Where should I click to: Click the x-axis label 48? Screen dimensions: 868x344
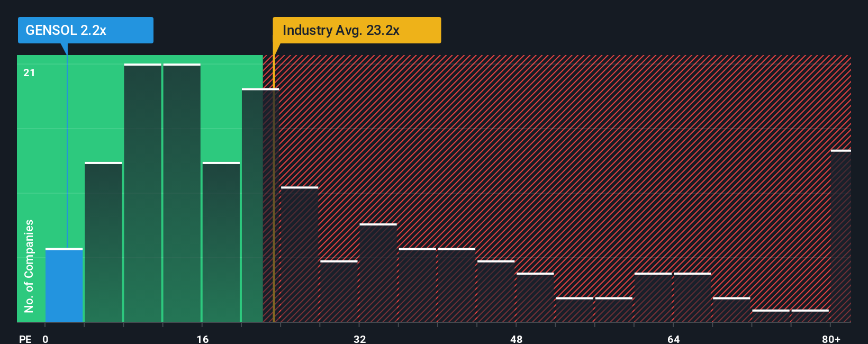(x=516, y=339)
